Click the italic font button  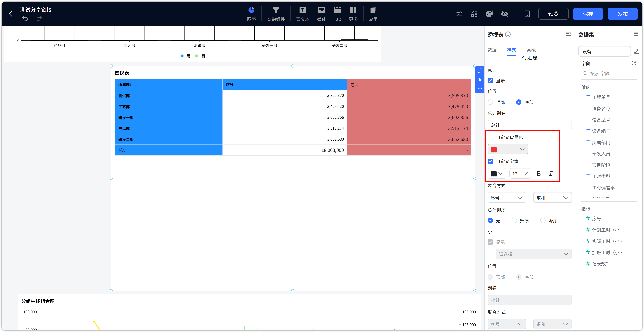pyautogui.click(x=551, y=173)
